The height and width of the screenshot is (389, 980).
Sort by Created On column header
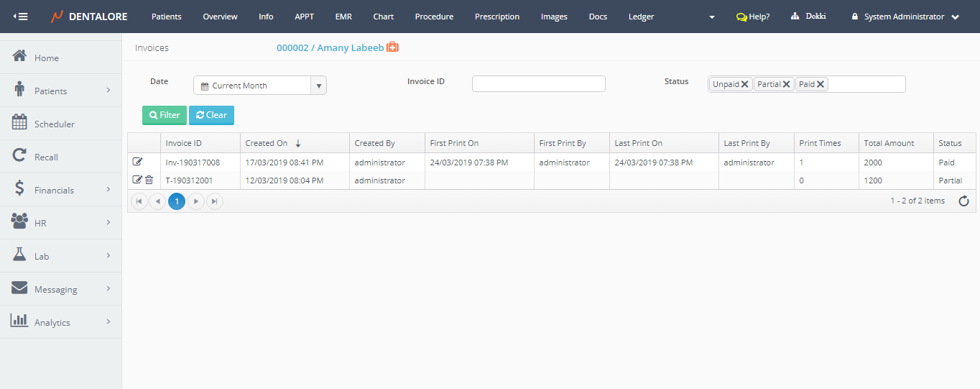pos(267,143)
